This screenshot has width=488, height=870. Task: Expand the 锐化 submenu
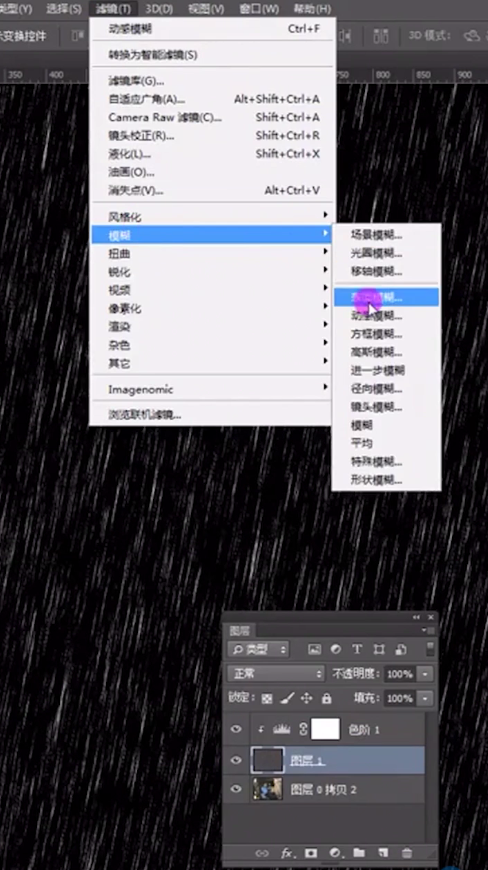click(x=212, y=272)
